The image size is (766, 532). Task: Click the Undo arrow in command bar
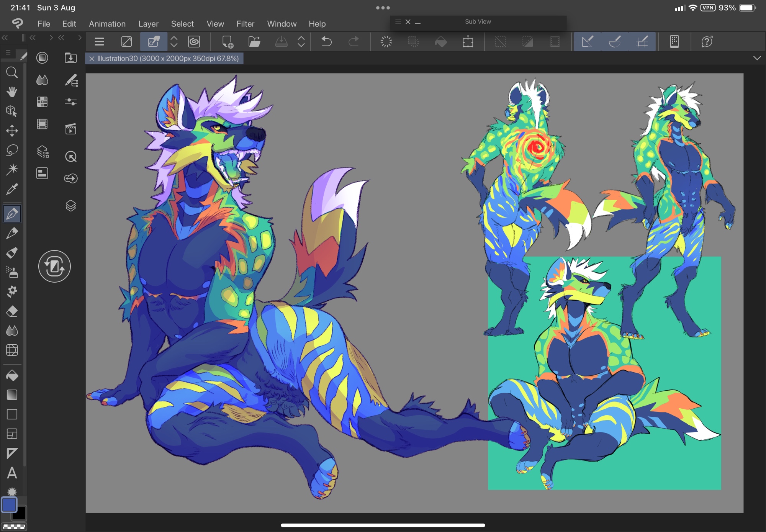pyautogui.click(x=326, y=41)
